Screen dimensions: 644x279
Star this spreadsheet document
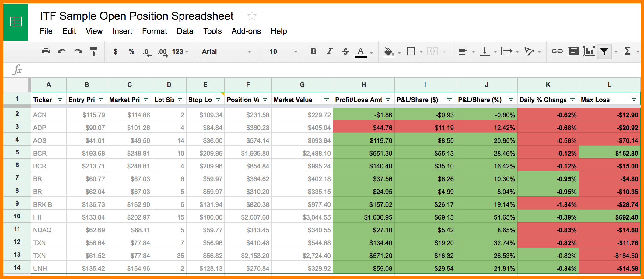tap(252, 16)
